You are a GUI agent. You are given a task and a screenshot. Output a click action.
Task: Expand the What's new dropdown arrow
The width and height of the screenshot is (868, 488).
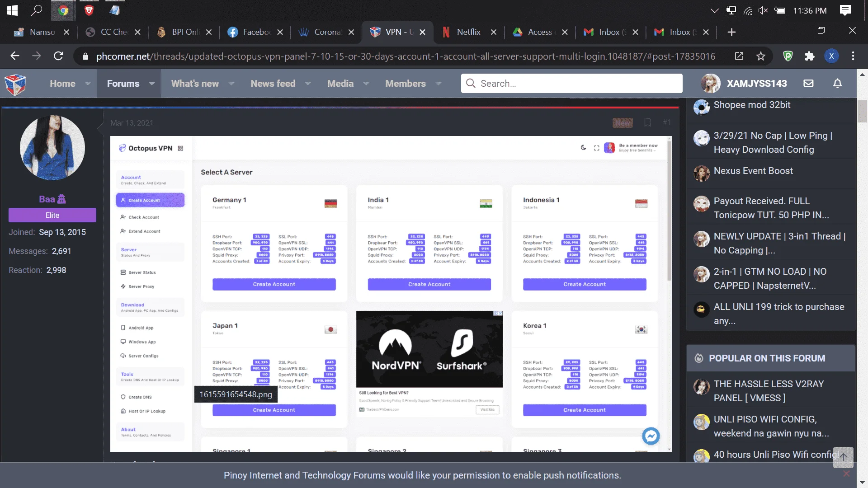click(231, 84)
